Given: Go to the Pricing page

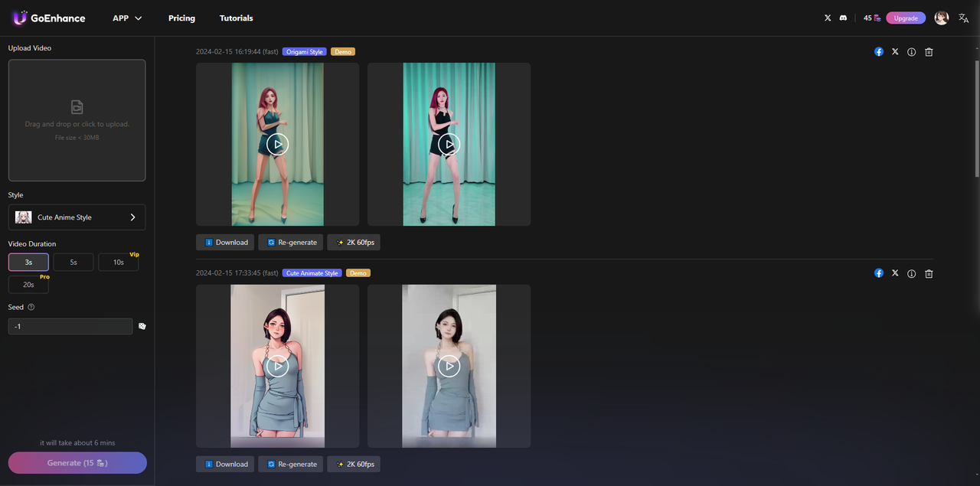Looking at the screenshot, I should point(181,18).
